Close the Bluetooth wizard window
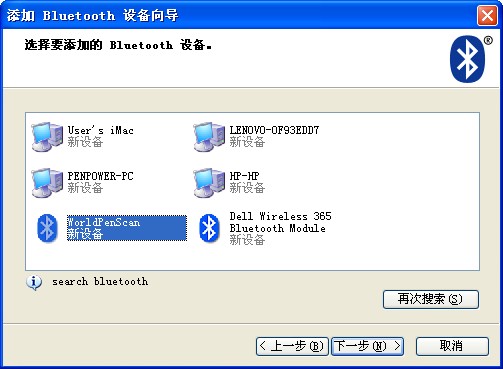Image resolution: width=503 pixels, height=369 pixels. (x=487, y=15)
